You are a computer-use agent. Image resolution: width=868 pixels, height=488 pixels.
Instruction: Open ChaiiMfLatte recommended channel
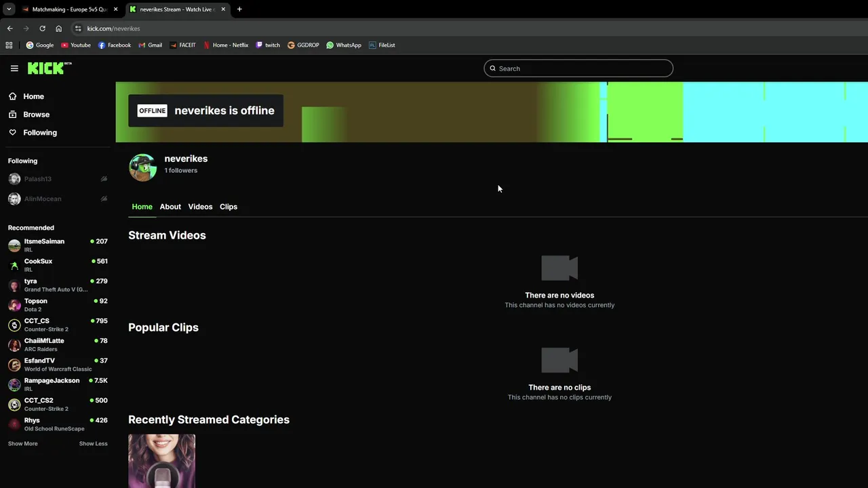58,345
